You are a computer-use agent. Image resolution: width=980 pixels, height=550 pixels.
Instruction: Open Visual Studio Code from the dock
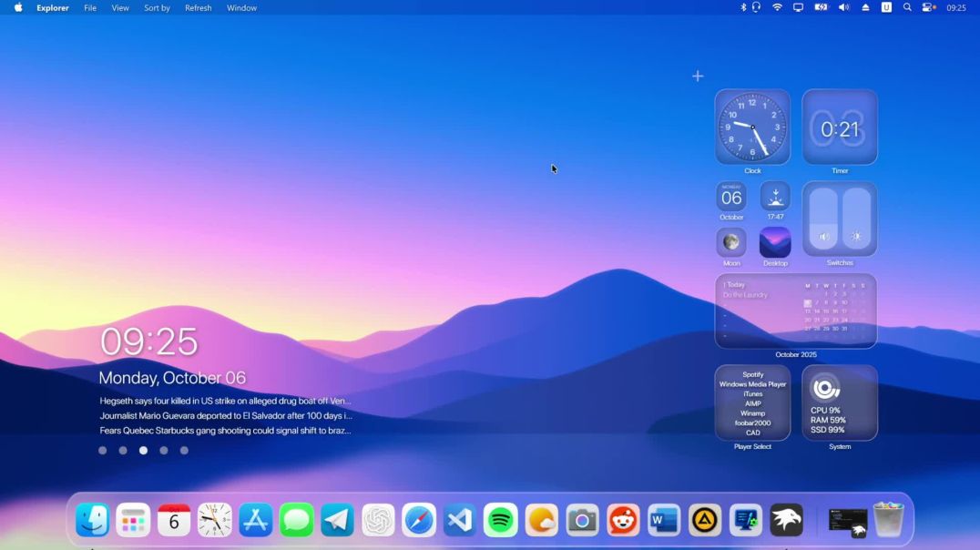(459, 520)
